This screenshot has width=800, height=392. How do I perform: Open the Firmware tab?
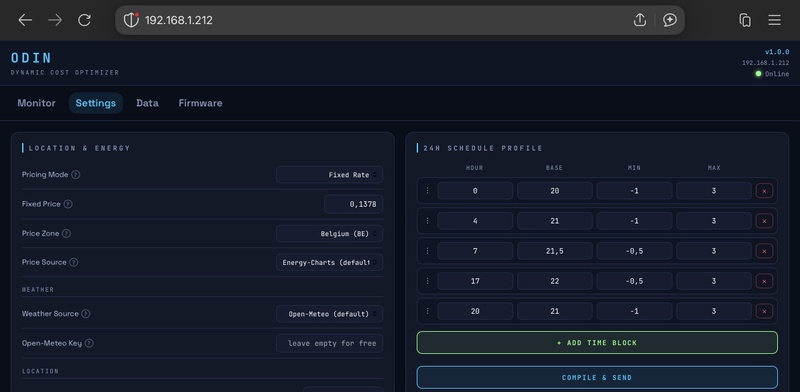[201, 103]
